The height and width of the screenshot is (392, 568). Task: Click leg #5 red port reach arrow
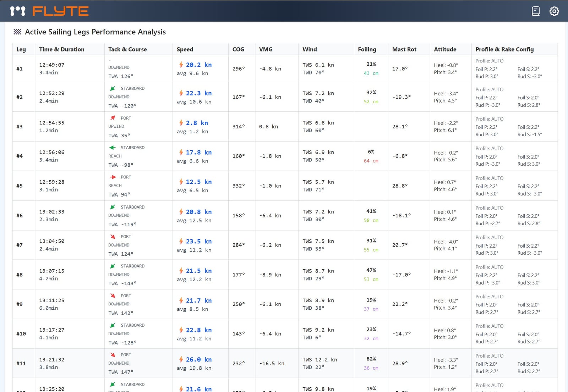[x=113, y=177]
